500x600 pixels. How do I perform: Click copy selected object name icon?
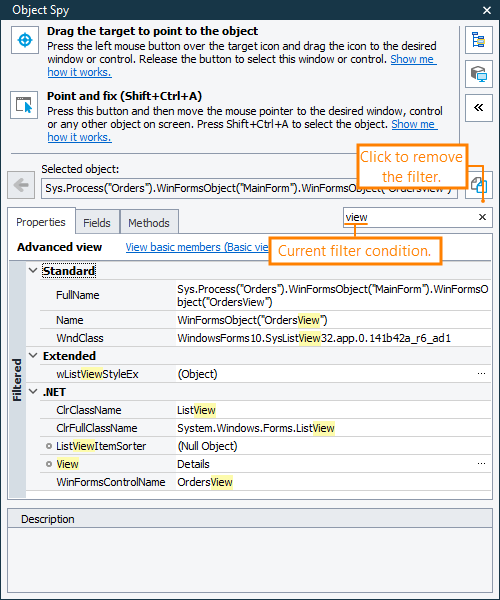(479, 186)
